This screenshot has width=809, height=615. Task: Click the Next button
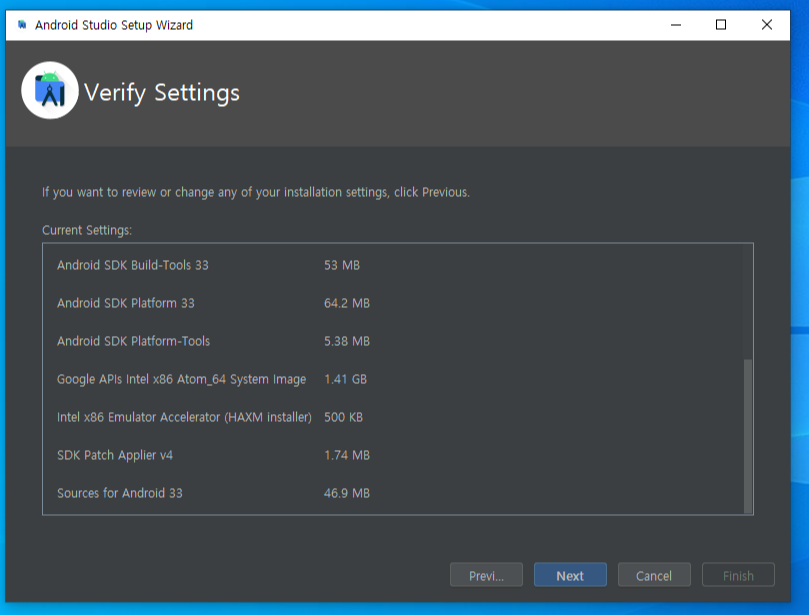[570, 575]
